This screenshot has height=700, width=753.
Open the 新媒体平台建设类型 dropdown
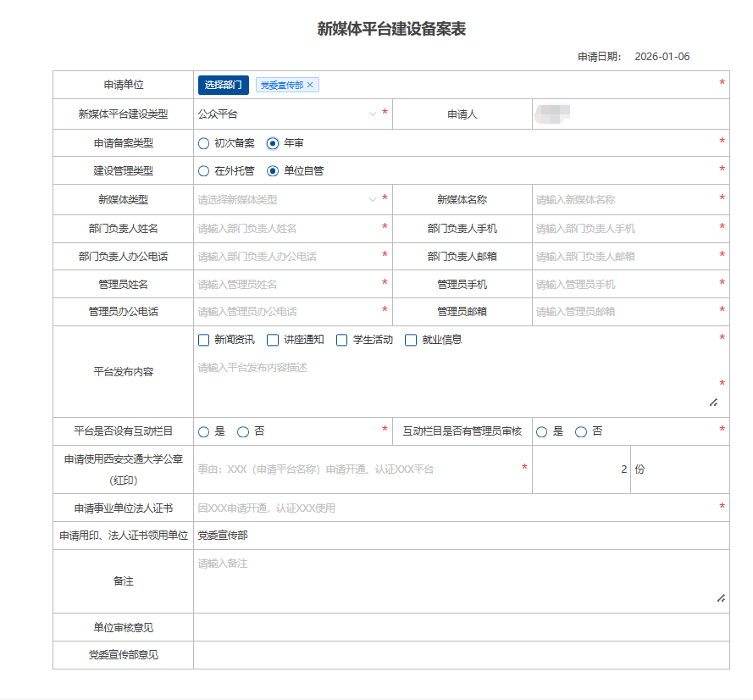(286, 114)
